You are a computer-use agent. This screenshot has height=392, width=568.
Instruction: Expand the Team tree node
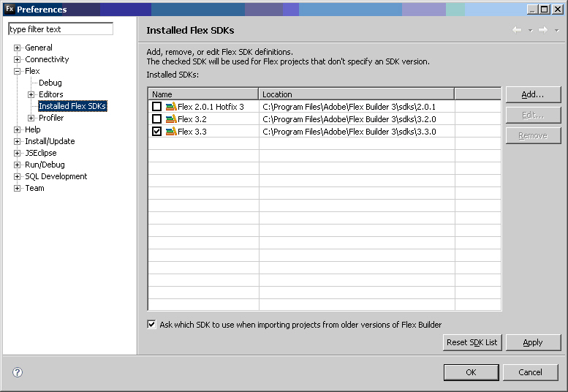tap(17, 189)
